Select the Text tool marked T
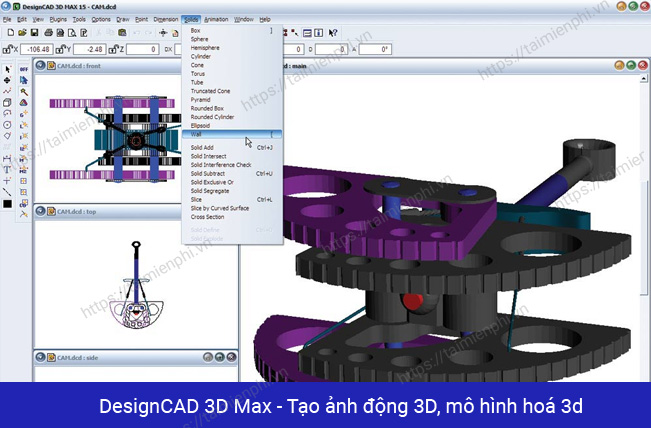Image resolution: width=651 pixels, height=428 pixels. (7, 169)
